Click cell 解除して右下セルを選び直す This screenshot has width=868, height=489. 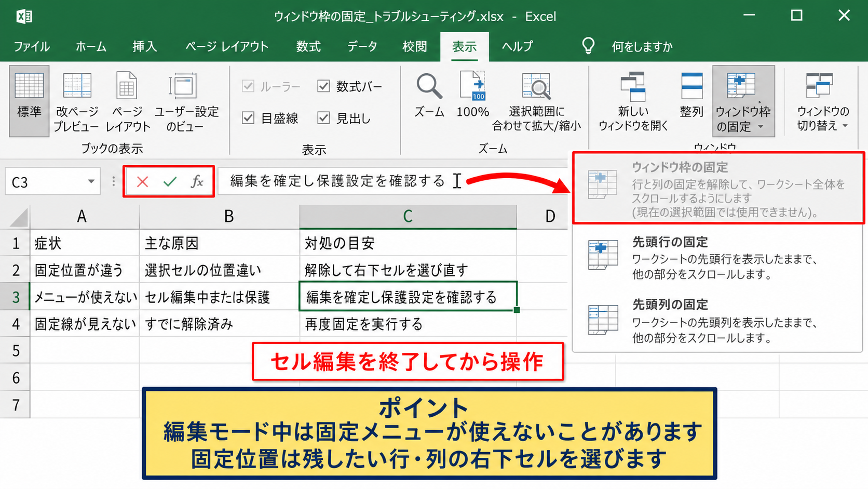coord(408,270)
